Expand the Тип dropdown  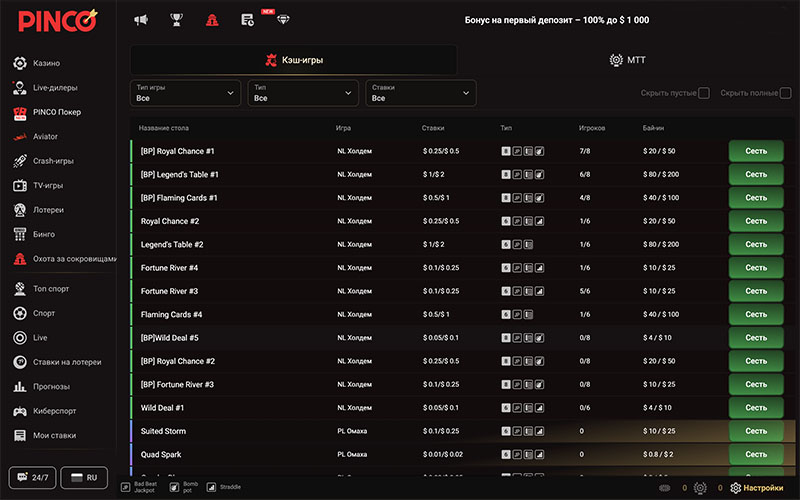pyautogui.click(x=303, y=93)
